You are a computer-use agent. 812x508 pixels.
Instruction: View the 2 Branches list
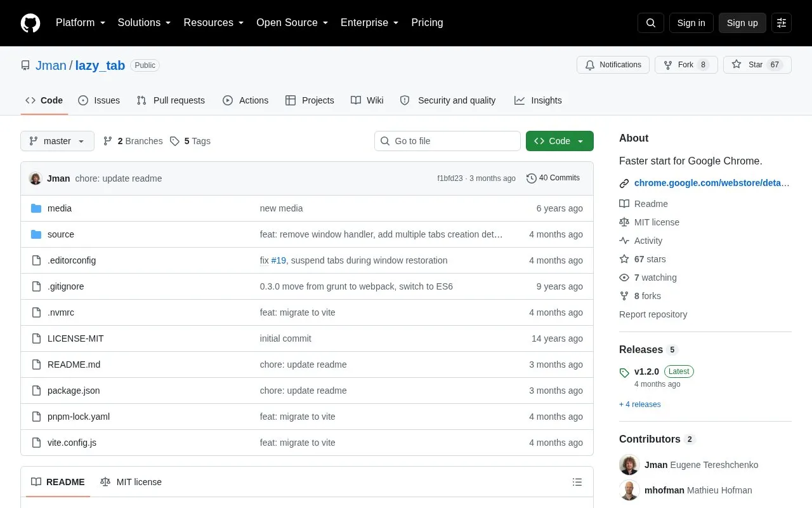133,141
